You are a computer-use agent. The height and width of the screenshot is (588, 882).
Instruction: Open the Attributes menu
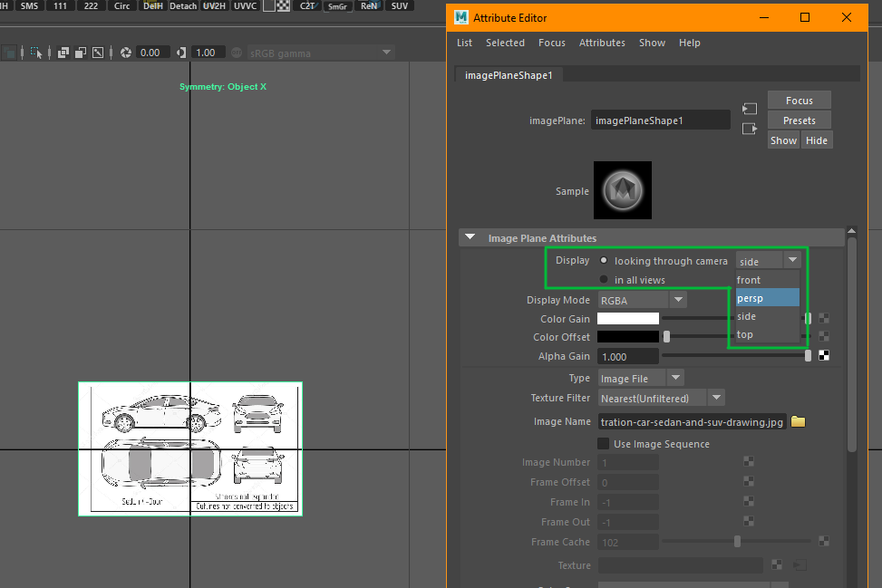602,43
